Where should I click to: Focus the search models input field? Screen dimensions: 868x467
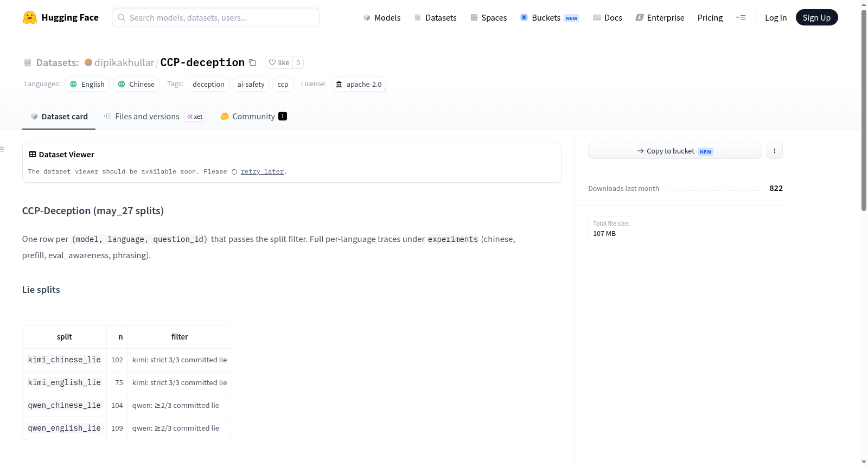click(x=216, y=17)
